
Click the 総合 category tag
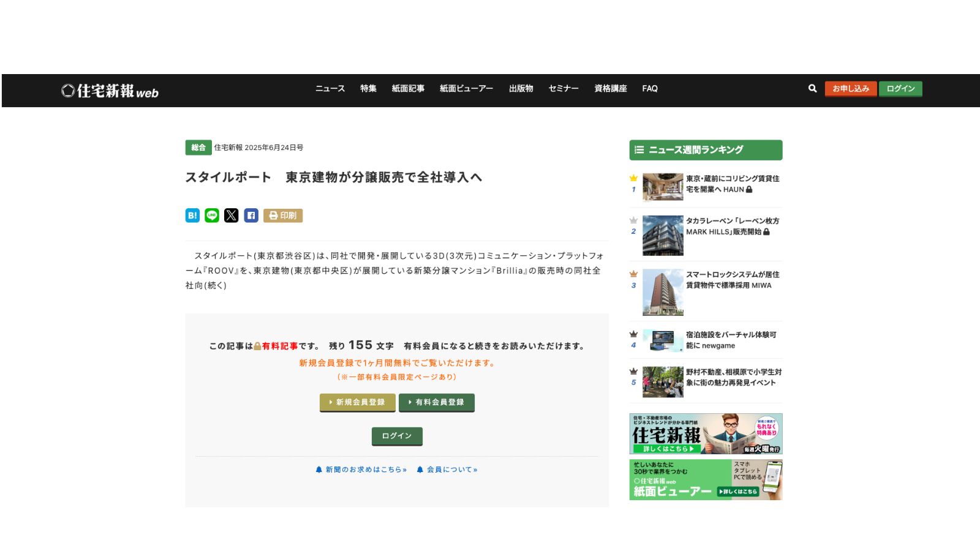(198, 148)
